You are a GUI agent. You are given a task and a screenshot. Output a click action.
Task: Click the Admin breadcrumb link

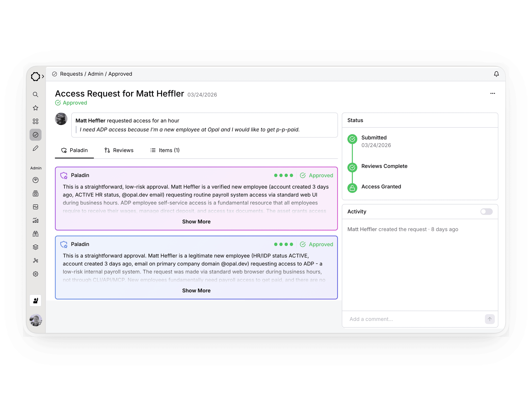tap(95, 74)
